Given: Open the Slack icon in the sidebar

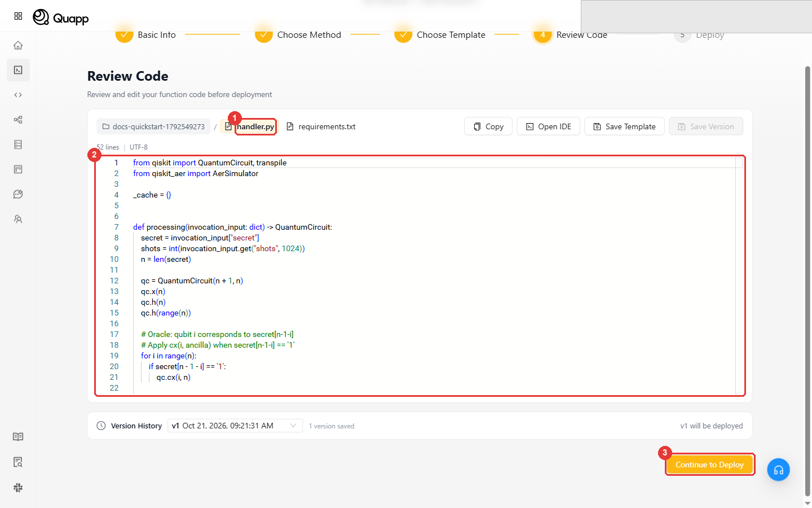Looking at the screenshot, I should coord(18,488).
